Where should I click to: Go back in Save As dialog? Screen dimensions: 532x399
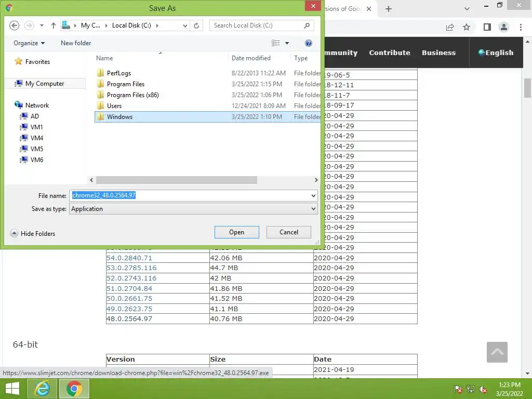[14, 25]
